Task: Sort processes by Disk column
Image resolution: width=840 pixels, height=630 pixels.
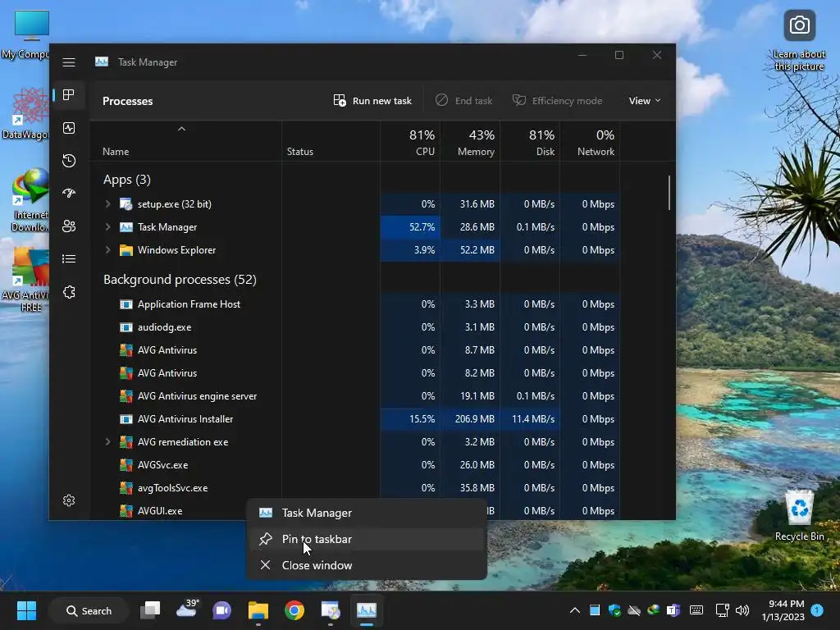Action: (x=531, y=142)
